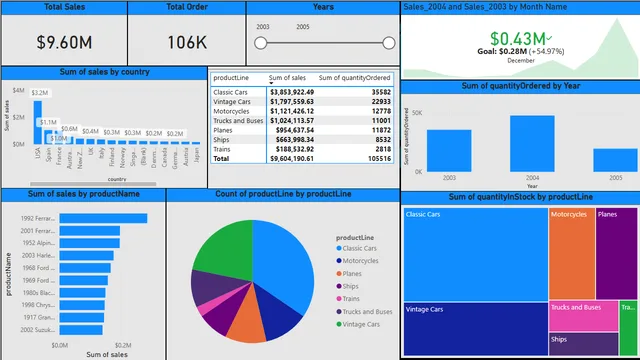
Task: Click the Vintage Cars legend entry in pie chart
Action: [358, 324]
